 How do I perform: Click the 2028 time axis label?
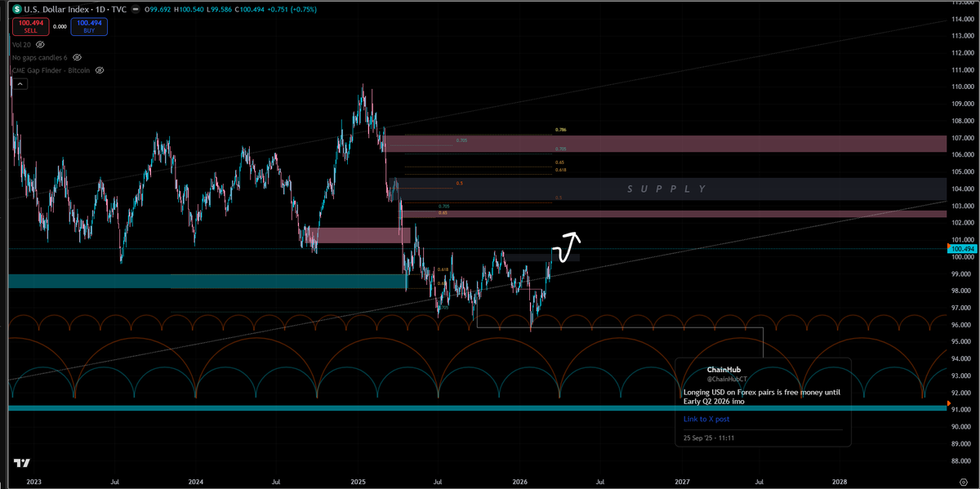click(x=840, y=482)
